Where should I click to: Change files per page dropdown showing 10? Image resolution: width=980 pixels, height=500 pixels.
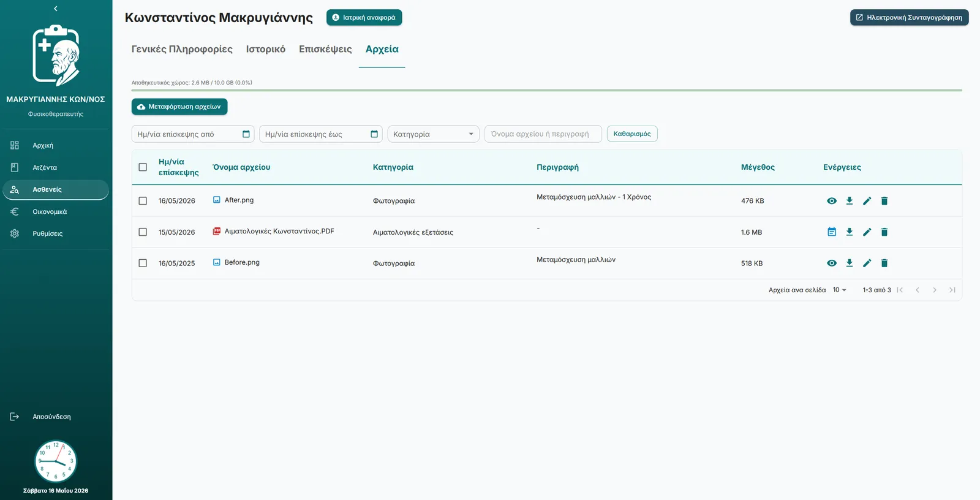[x=839, y=290]
